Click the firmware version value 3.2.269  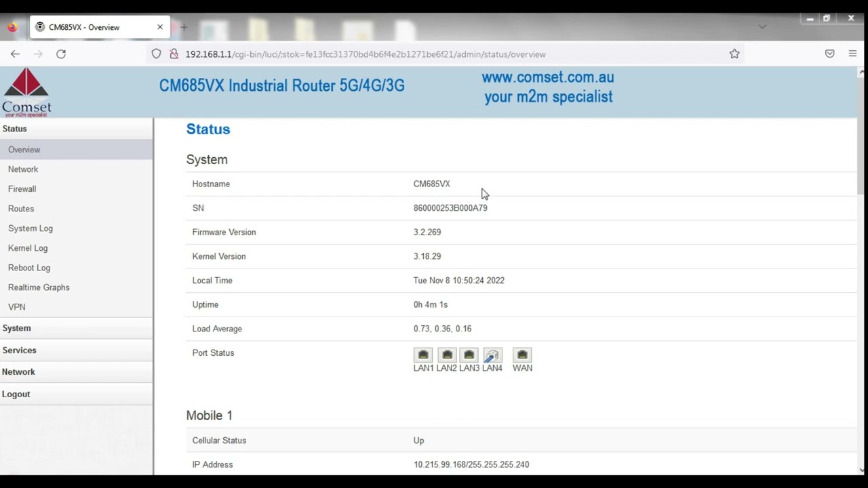[x=427, y=232]
